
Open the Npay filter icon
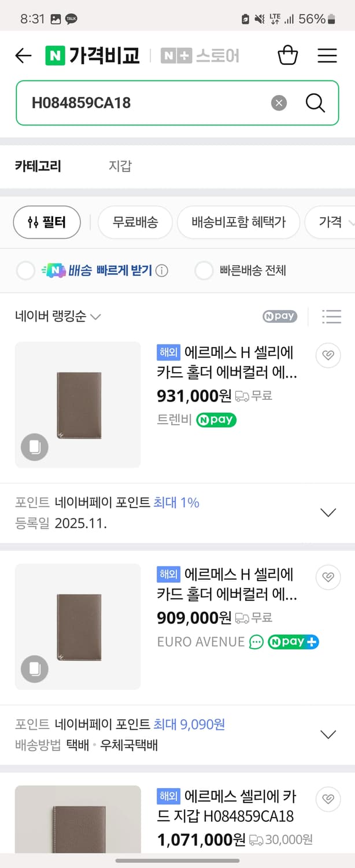point(279,317)
